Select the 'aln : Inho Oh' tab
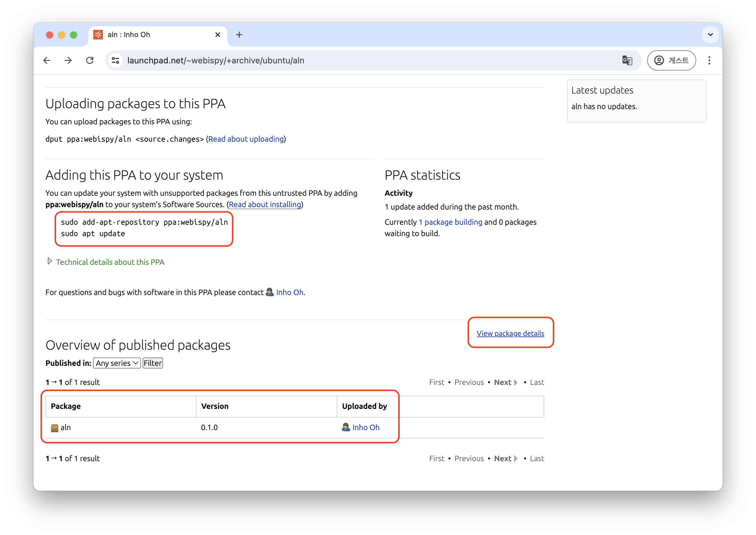Viewport: 756px width, 535px height. pyautogui.click(x=158, y=35)
